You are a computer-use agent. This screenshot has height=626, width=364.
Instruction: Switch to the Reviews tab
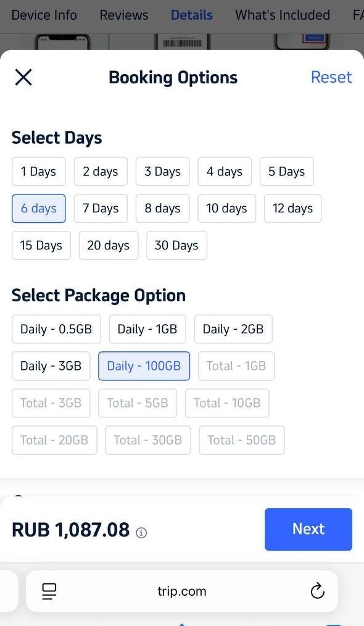click(x=124, y=15)
